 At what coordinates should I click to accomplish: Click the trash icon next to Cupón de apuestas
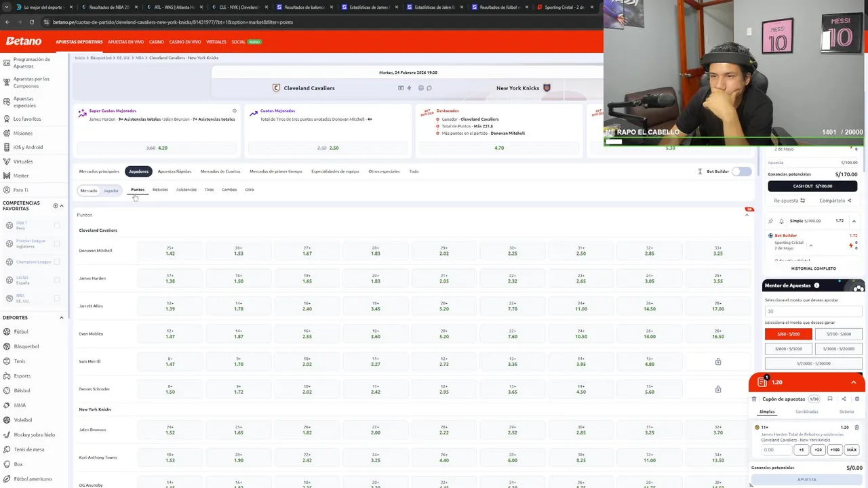[754, 399]
